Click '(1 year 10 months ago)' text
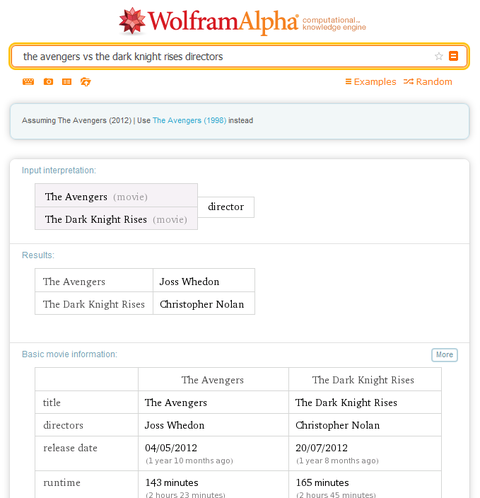 [189, 461]
